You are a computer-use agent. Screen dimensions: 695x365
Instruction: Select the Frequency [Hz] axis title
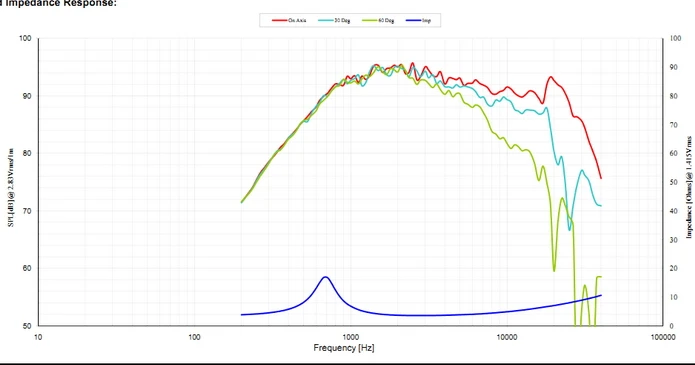coord(344,348)
